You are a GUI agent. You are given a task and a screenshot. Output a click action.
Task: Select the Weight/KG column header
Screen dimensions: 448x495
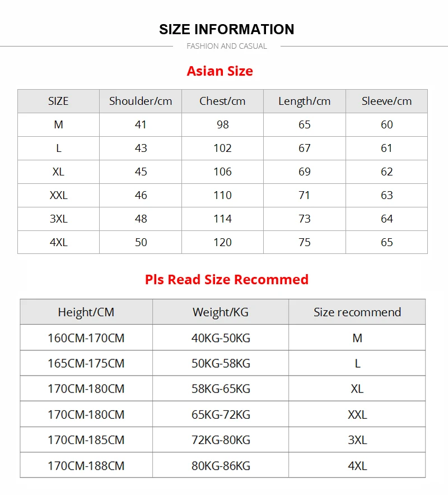tap(221, 312)
